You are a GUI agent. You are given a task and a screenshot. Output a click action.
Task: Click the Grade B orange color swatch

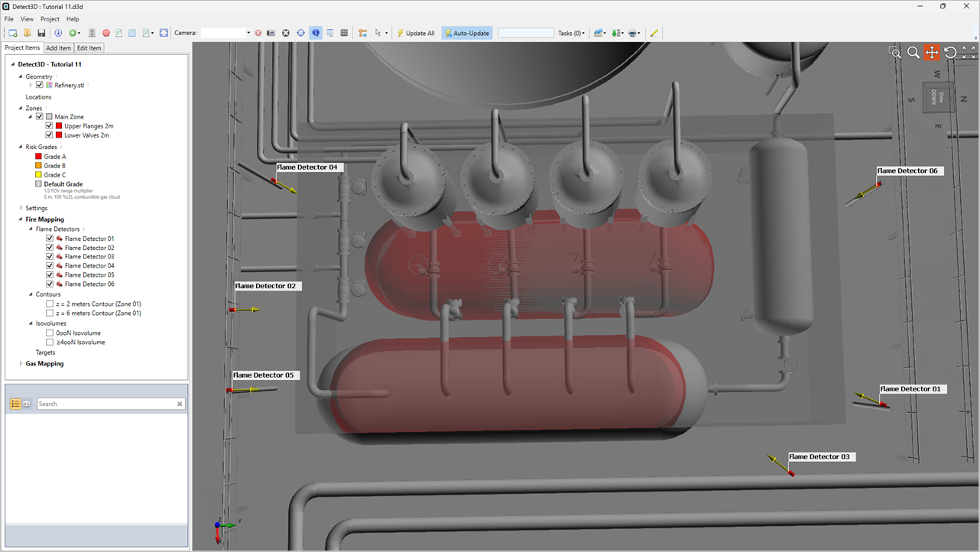[38, 166]
